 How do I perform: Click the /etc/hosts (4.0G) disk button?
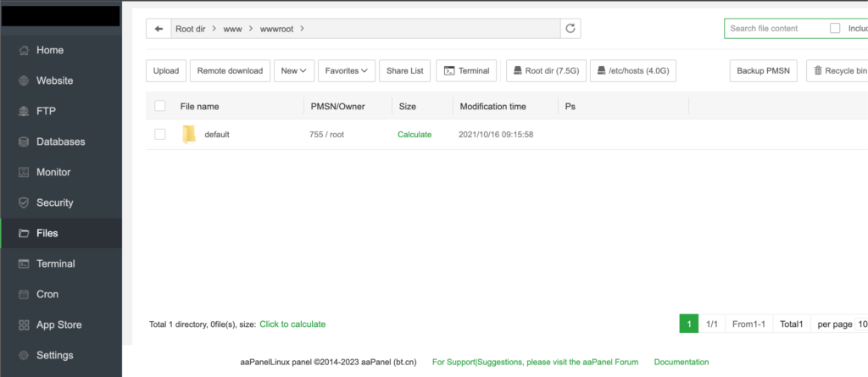(x=633, y=71)
